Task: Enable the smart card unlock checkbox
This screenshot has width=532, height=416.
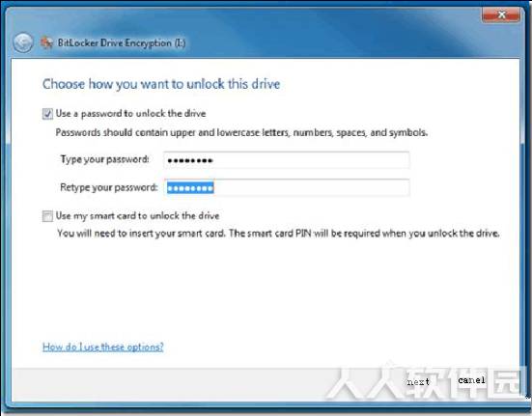Action: tap(47, 216)
